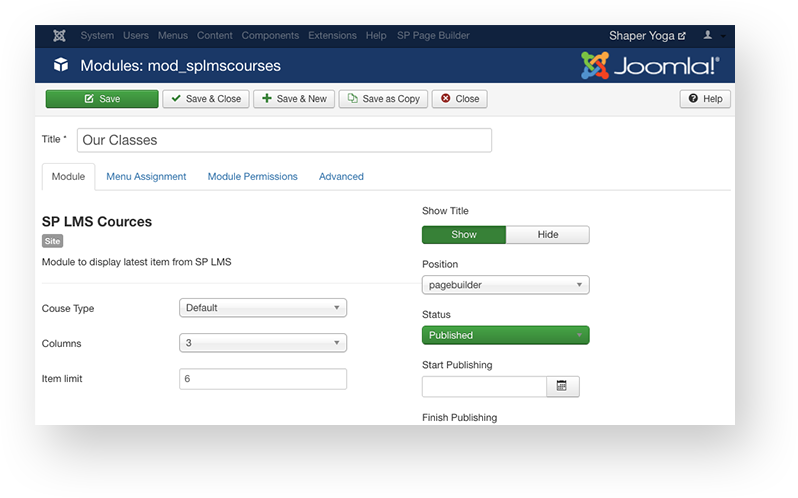Set Show Title to Show
The width and height of the screenshot is (798, 498).
click(464, 235)
